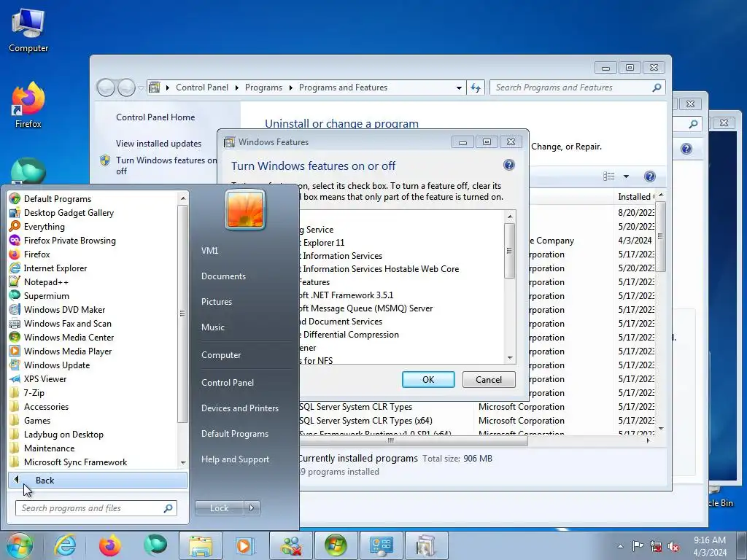Open Internet Explorer from the programs list

click(48, 268)
